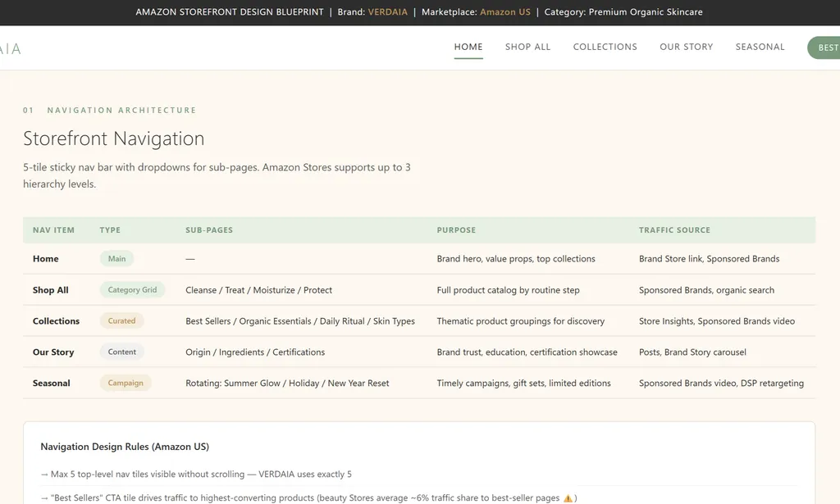The image size is (840, 504).
Task: Click the SUB-PAGES column header
Action: 209,230
